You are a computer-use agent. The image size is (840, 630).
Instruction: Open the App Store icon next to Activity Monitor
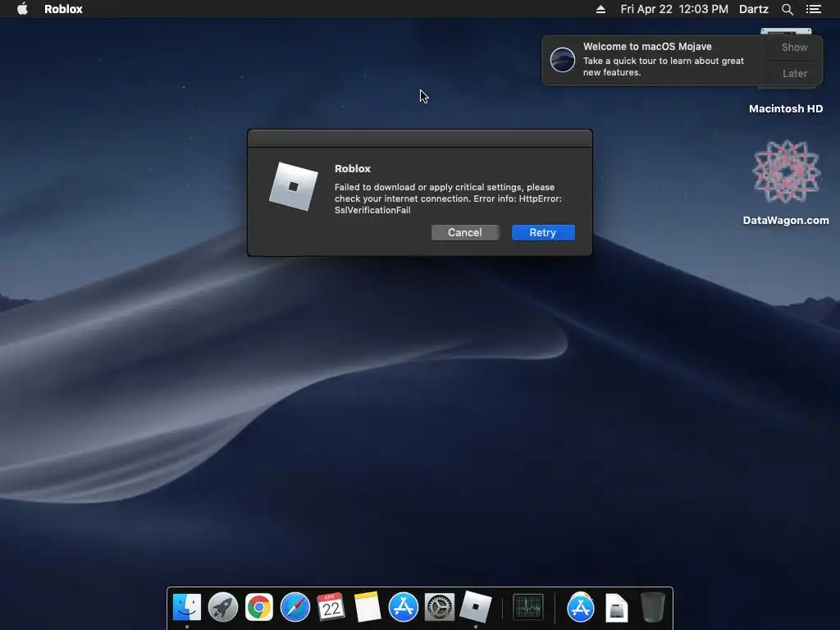[580, 608]
